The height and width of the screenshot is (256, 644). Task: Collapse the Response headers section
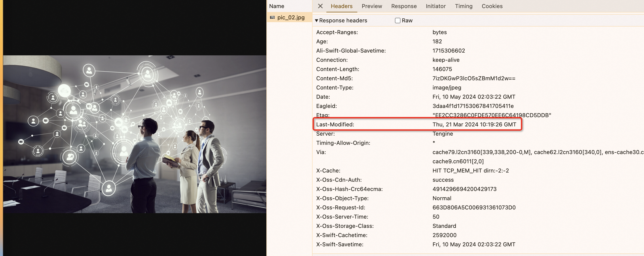(316, 21)
